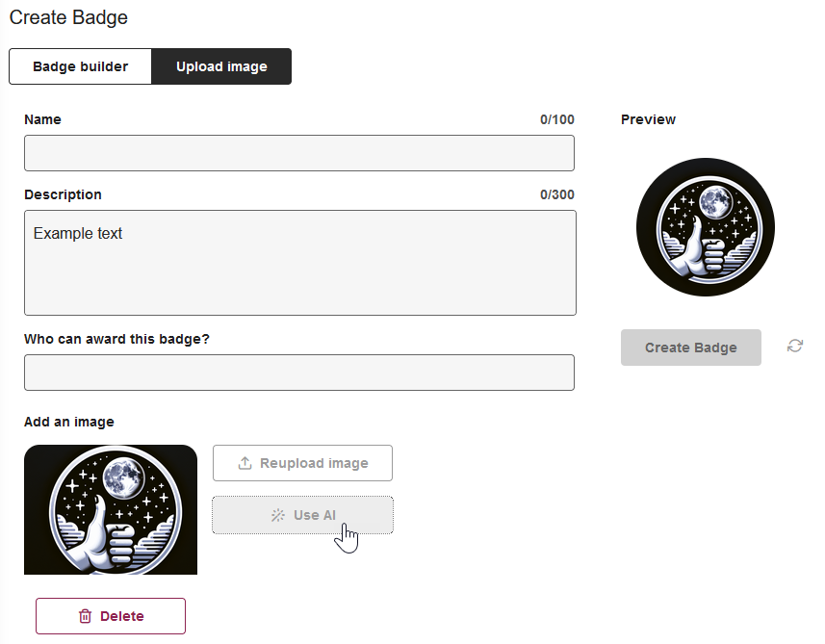Select the uploaded moon badge thumbnail
The height and width of the screenshot is (644, 825).
(110, 509)
